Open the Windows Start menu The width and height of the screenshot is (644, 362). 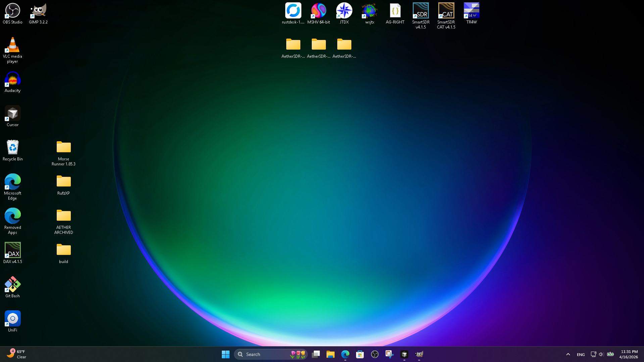click(x=226, y=354)
